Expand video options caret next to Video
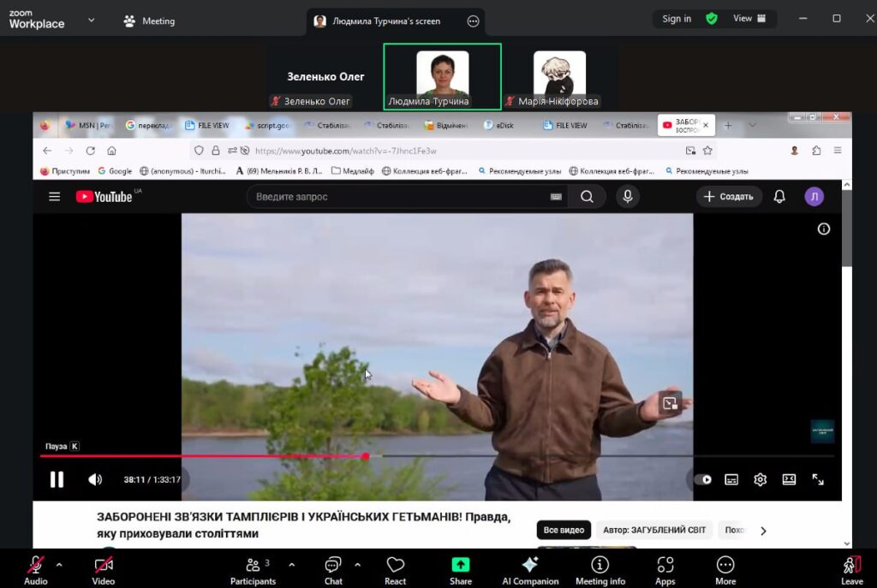 pyautogui.click(x=128, y=565)
